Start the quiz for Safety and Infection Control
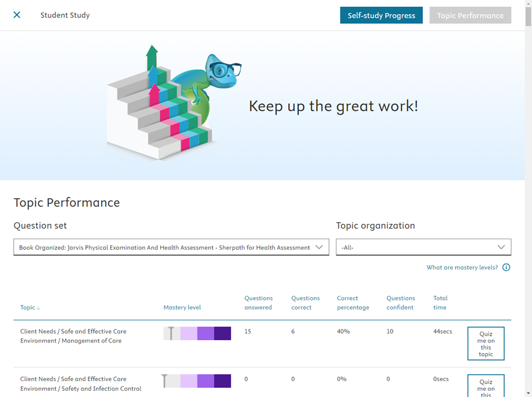 point(486,387)
